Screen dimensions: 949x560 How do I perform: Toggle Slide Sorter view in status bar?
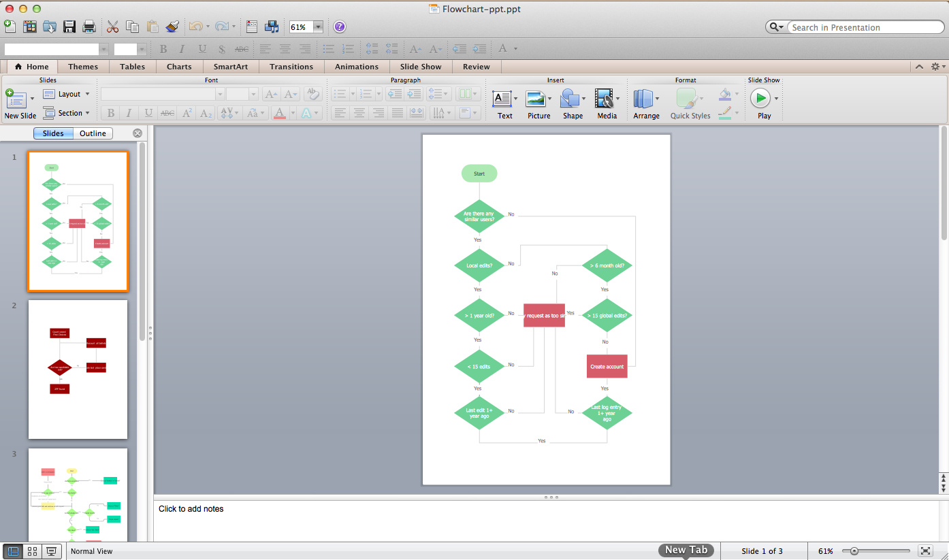32,552
